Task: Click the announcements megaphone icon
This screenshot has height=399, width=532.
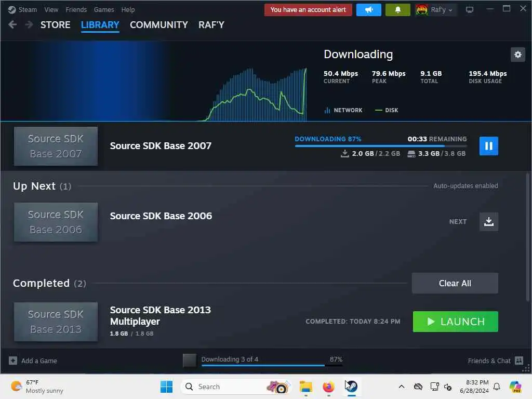Action: click(369, 10)
